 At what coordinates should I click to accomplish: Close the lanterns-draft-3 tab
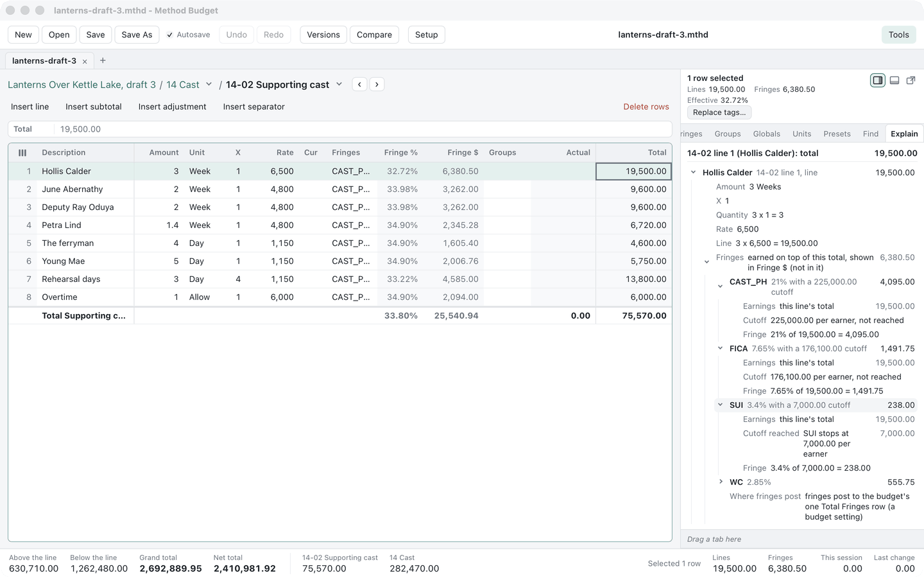coord(85,62)
